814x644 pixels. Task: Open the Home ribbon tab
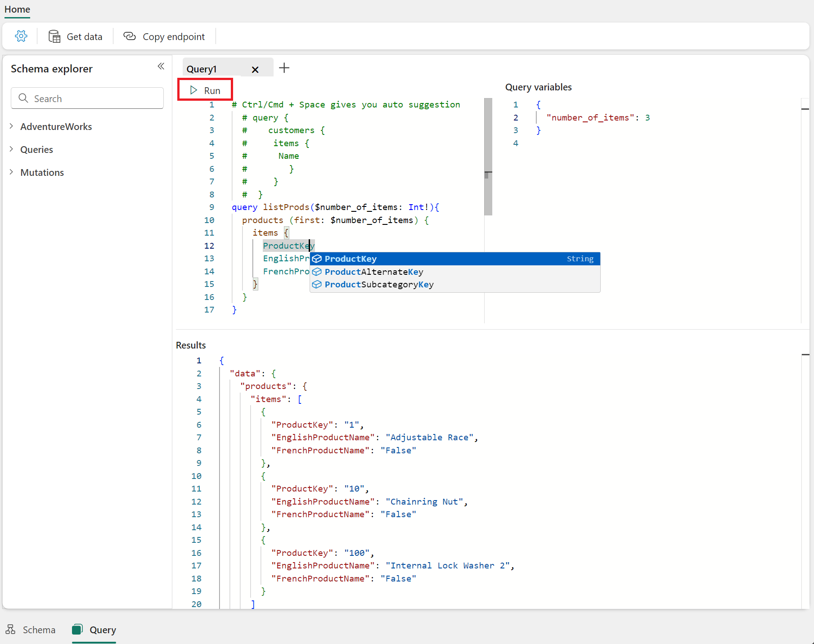coord(17,9)
